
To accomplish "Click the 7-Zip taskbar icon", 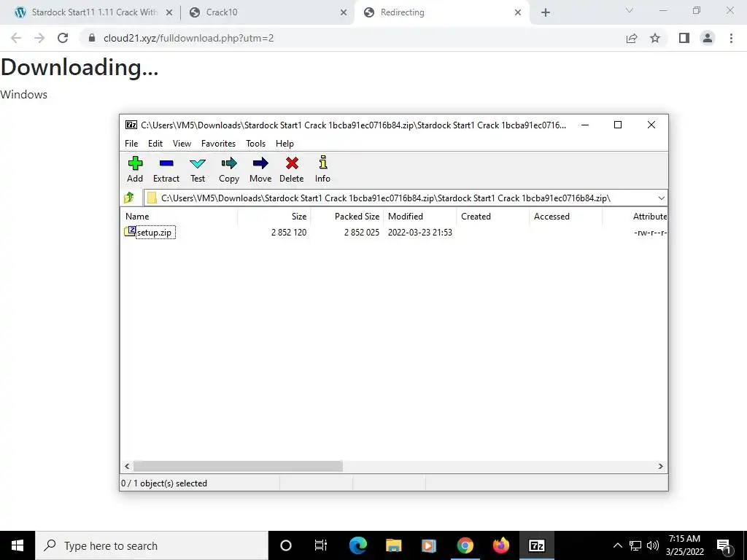I will pos(536,545).
